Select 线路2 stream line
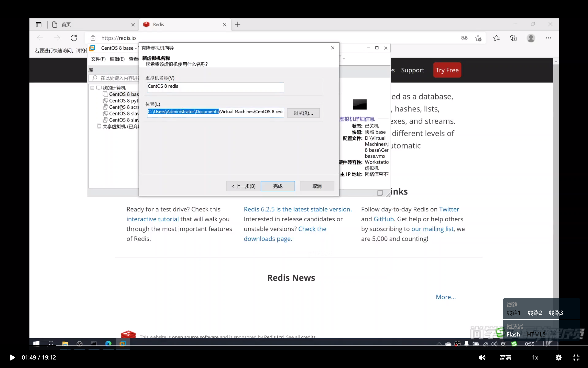 pos(534,313)
